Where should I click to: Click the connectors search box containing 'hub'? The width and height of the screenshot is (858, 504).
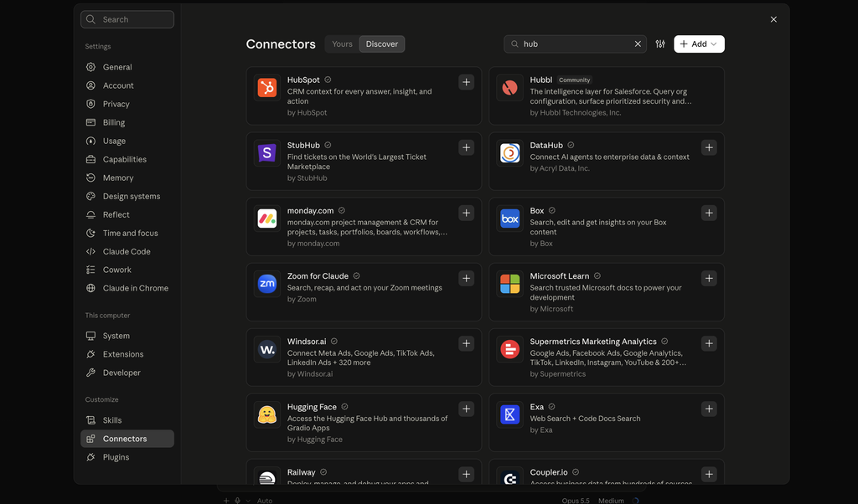tap(575, 44)
